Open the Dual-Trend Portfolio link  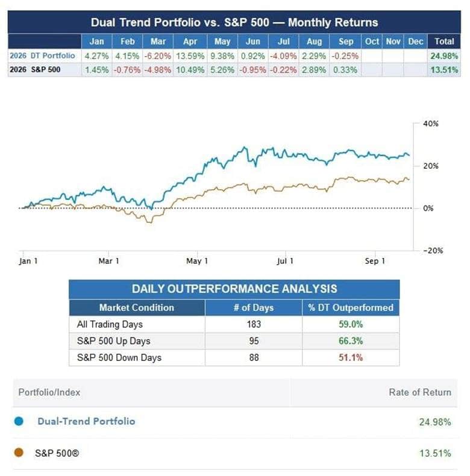(86, 421)
